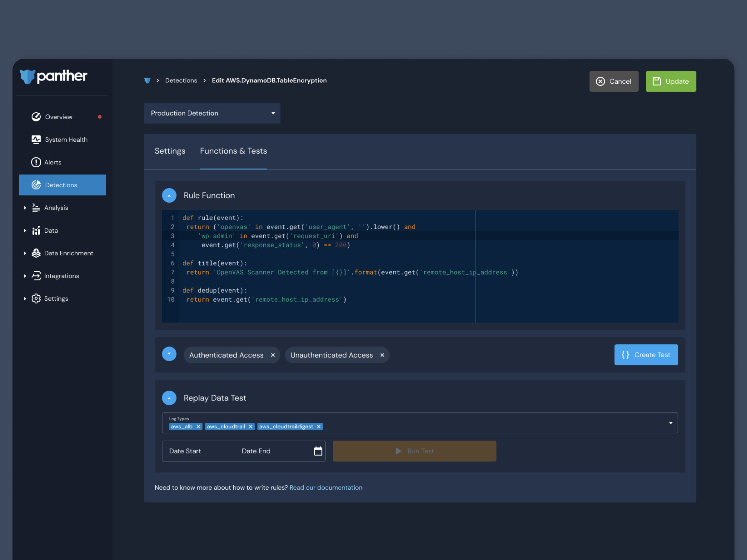Click the curly braces icon on Create Test
This screenshot has width=747, height=560.
point(626,355)
